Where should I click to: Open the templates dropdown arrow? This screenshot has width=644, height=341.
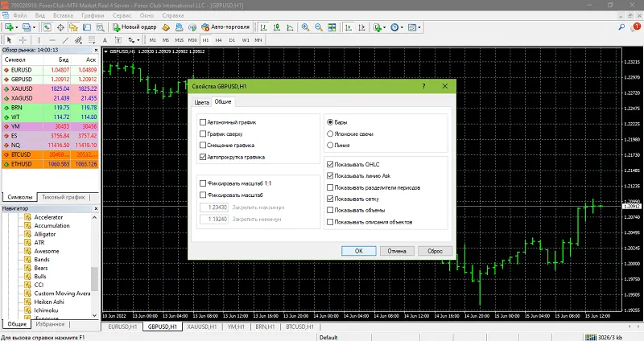point(419,27)
